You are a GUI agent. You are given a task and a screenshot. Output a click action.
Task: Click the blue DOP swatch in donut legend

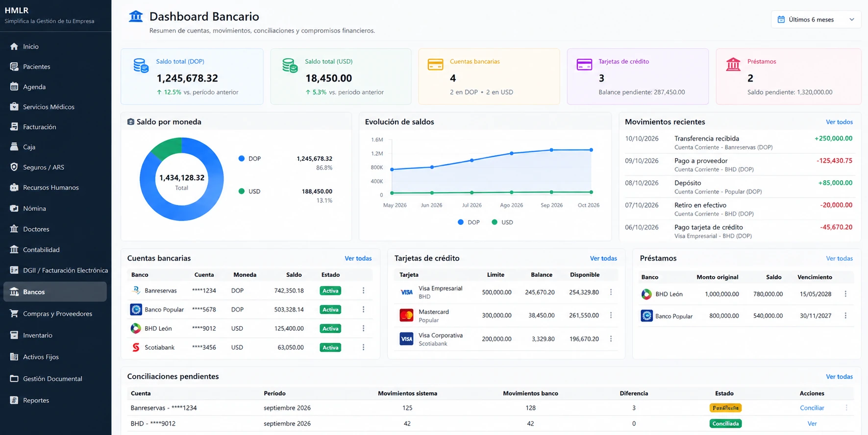point(241,159)
